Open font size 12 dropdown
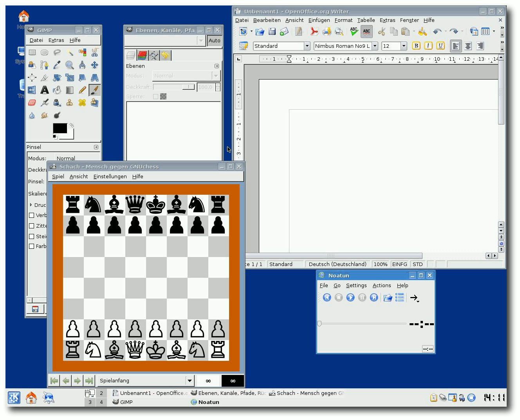Viewport: 520px width, 420px height. click(404, 46)
